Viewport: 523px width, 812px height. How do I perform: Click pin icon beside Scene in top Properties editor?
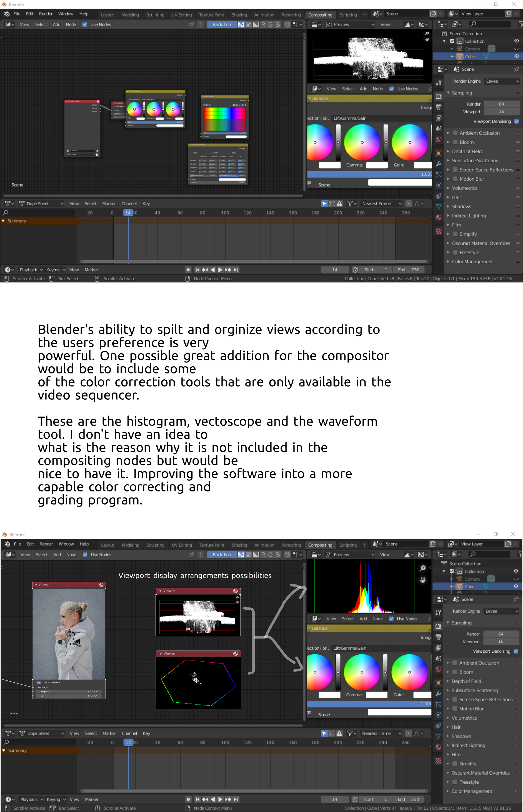click(516, 69)
